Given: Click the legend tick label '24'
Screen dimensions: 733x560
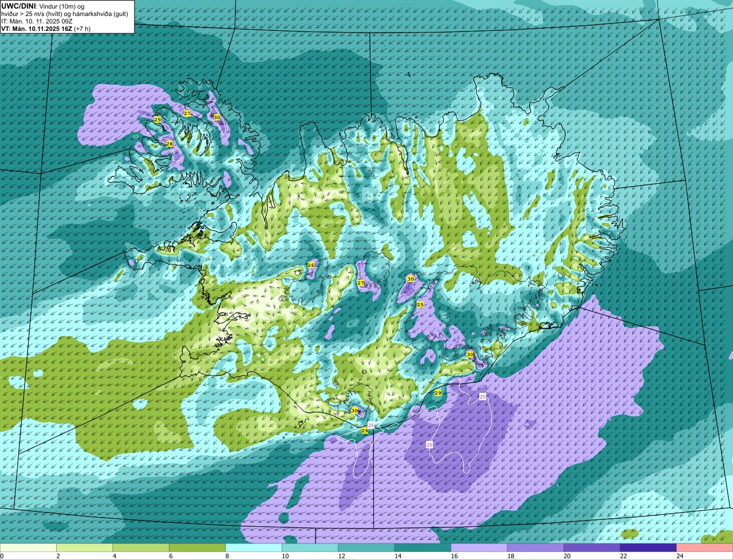Looking at the screenshot, I should coord(680,556).
